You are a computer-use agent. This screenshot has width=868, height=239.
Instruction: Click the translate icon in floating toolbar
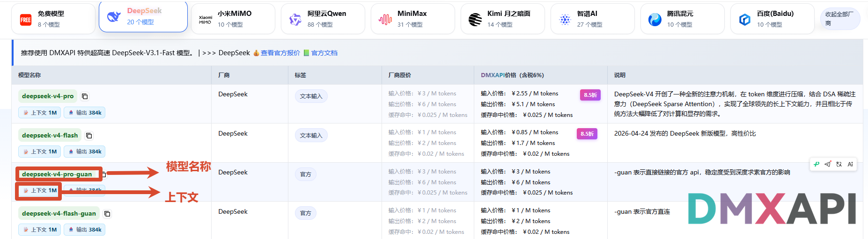[x=839, y=164]
